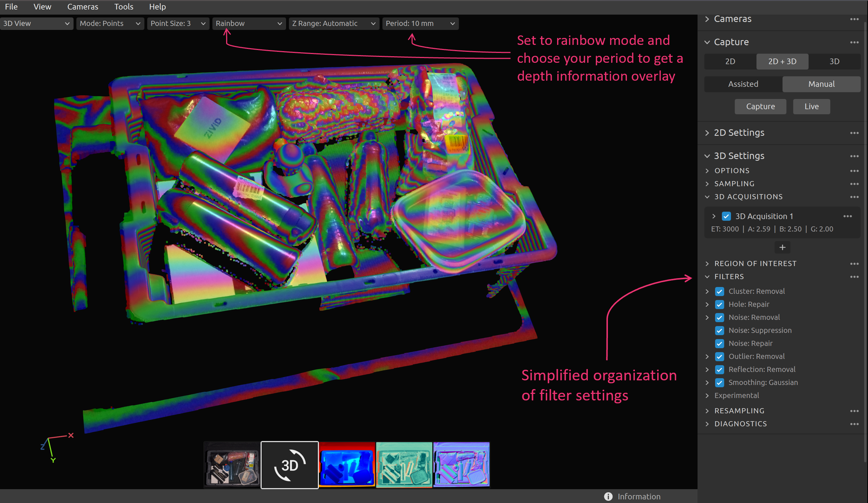Screen dimensions: 868x503
Task: Disable the Noise: Removal filter
Action: (x=720, y=317)
